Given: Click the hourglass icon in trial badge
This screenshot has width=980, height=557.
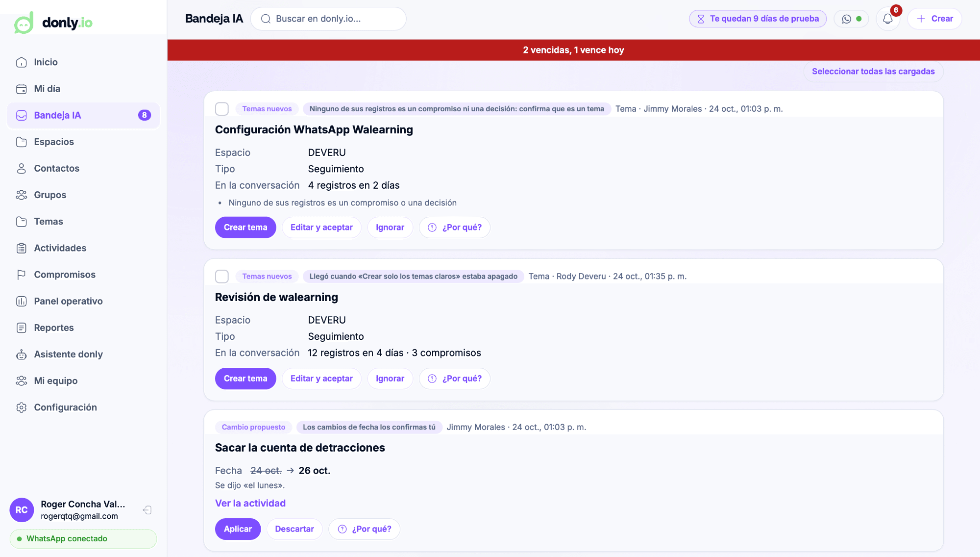Looking at the screenshot, I should (x=701, y=19).
